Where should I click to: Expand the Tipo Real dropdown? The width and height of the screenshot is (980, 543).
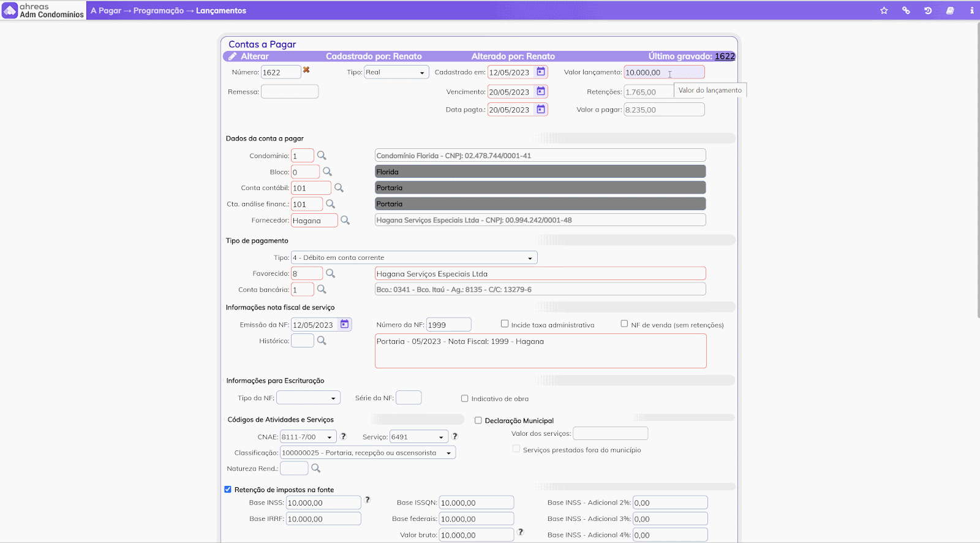pyautogui.click(x=396, y=72)
